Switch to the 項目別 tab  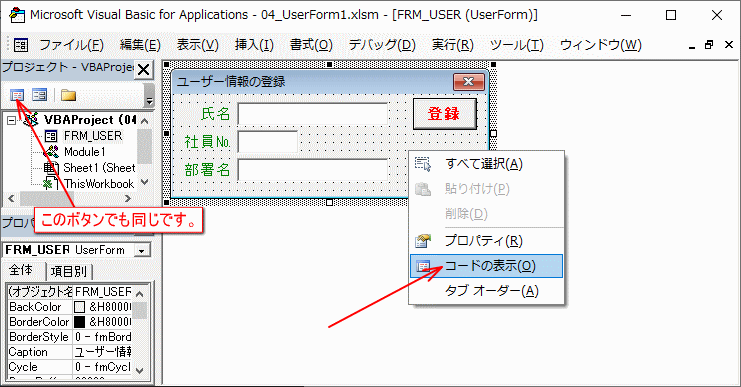tap(69, 272)
